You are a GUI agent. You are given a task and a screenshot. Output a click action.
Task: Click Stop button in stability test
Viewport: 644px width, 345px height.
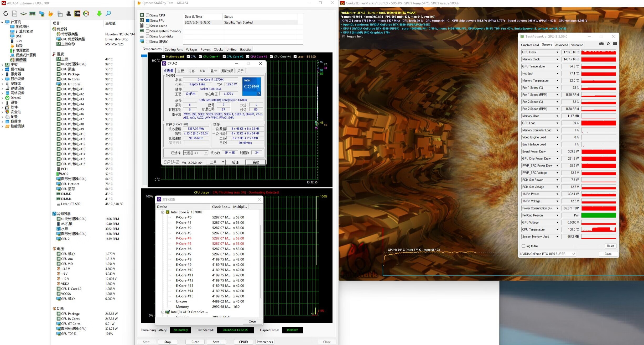pyautogui.click(x=168, y=342)
